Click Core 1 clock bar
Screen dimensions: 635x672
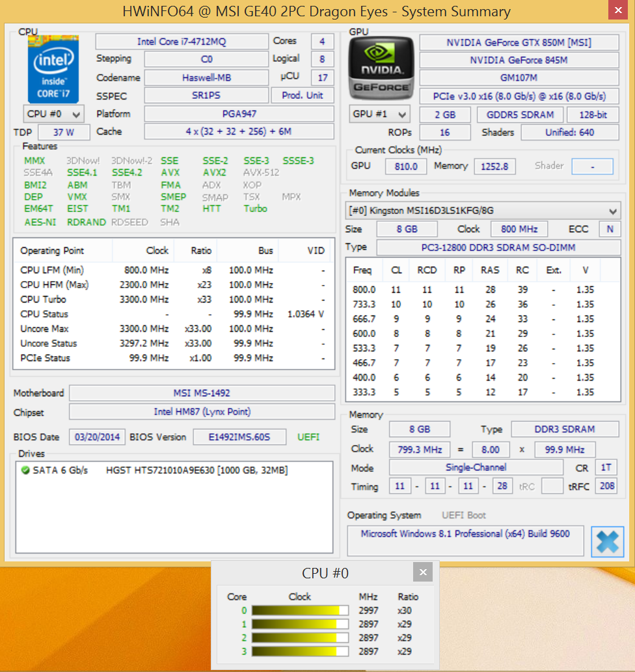pyautogui.click(x=300, y=624)
